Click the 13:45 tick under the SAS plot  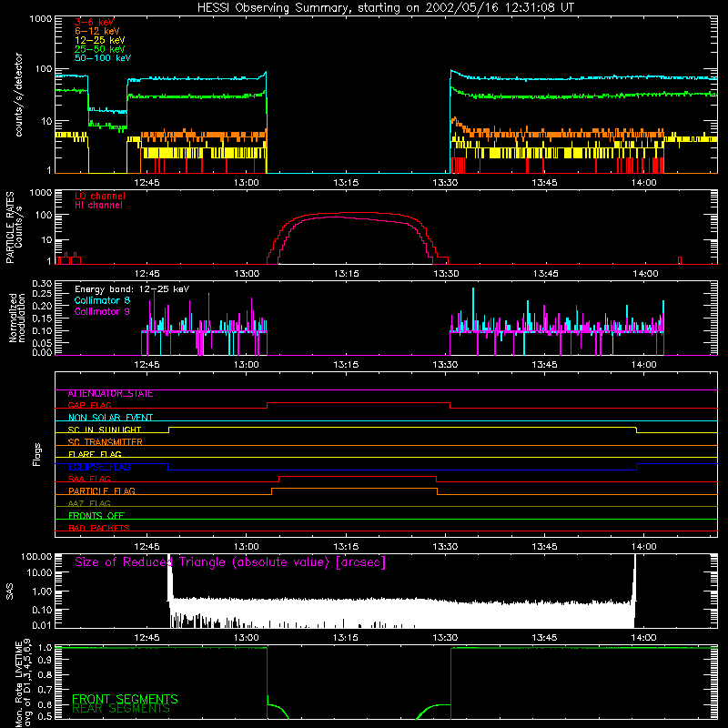tap(544, 638)
